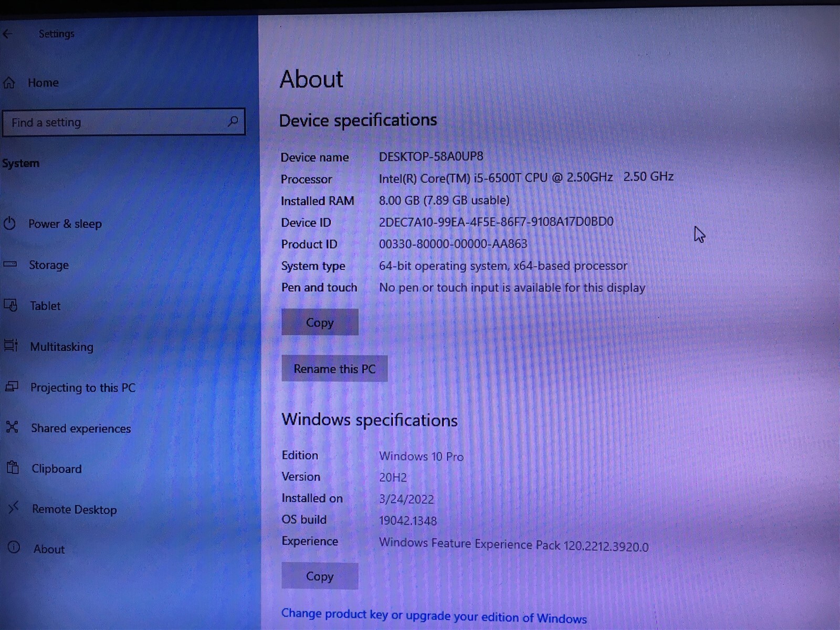The image size is (840, 630).
Task: Click the Clipboard icon
Action: [13, 467]
